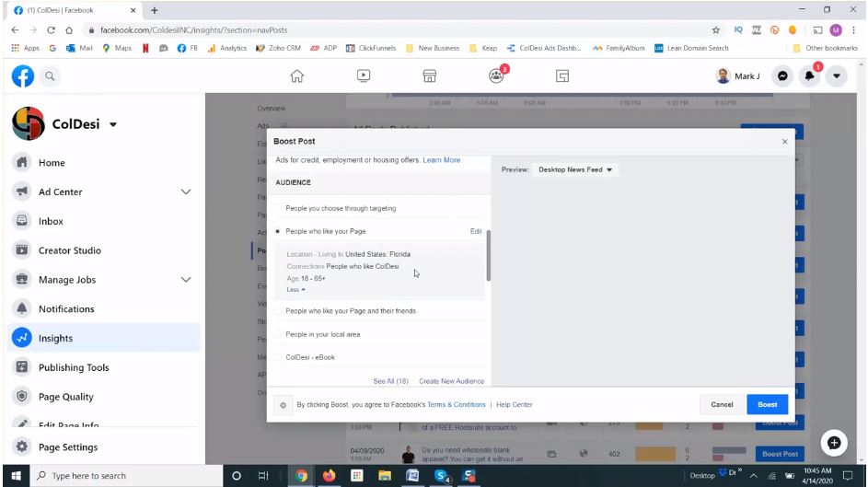Open ColDesi page switcher dropdown
The image size is (868, 487).
pyautogui.click(x=113, y=124)
